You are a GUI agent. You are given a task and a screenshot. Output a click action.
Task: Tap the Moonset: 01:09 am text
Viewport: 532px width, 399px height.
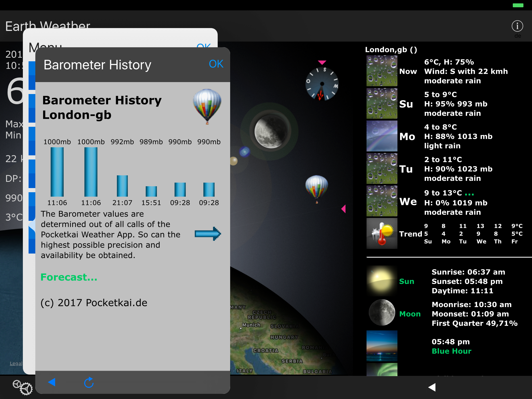[x=470, y=314]
